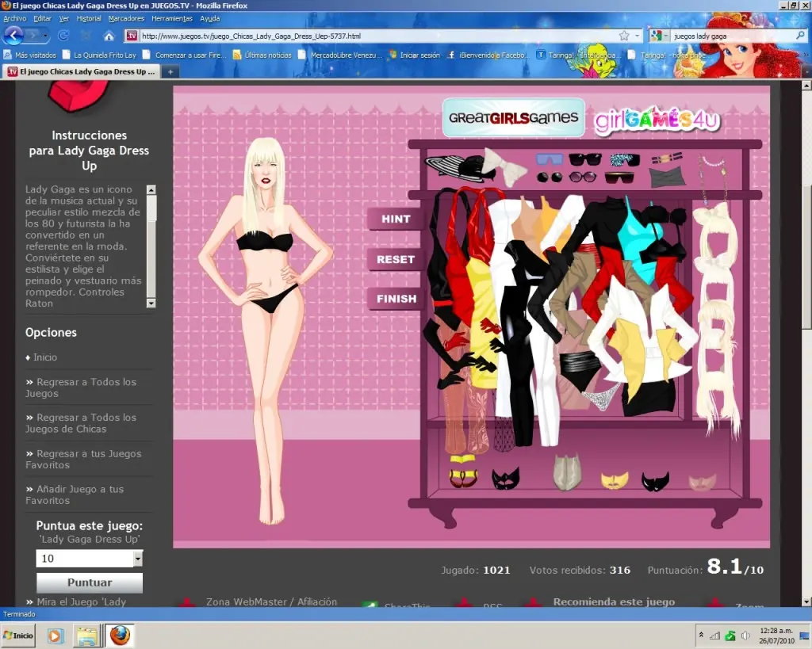This screenshot has width=812, height=649.
Task: Bookmark page with the star icon
Action: click(x=624, y=36)
